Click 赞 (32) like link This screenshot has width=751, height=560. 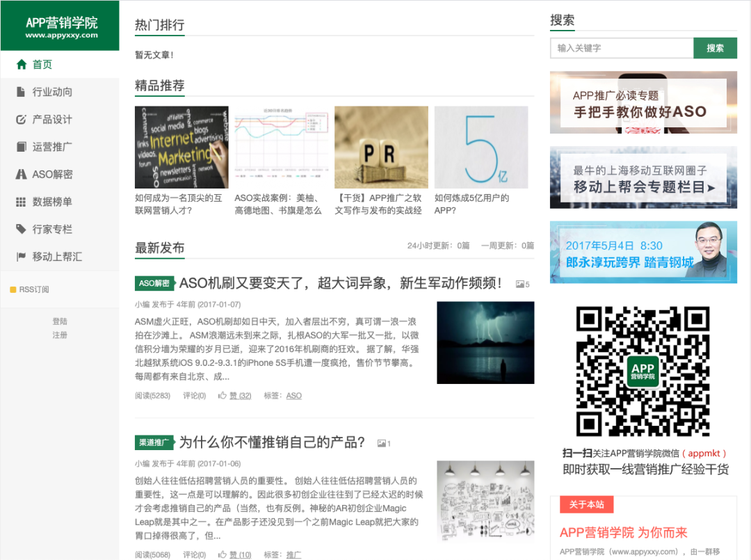(241, 395)
